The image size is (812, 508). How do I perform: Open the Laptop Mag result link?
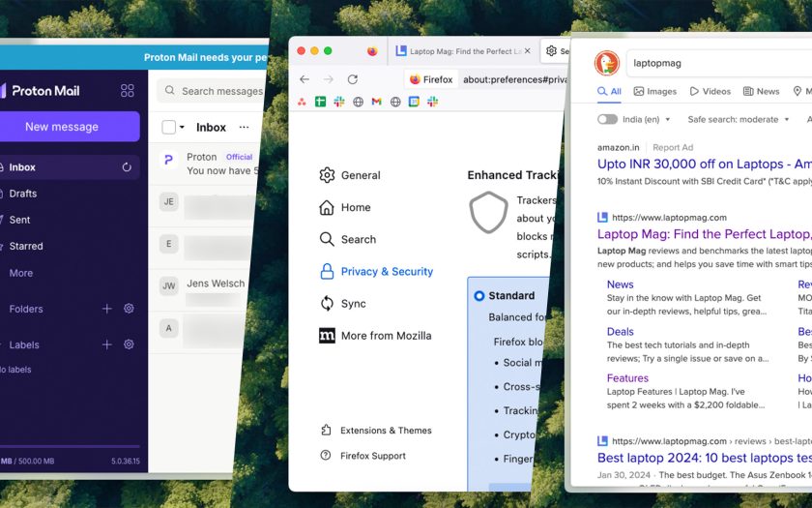[705, 234]
